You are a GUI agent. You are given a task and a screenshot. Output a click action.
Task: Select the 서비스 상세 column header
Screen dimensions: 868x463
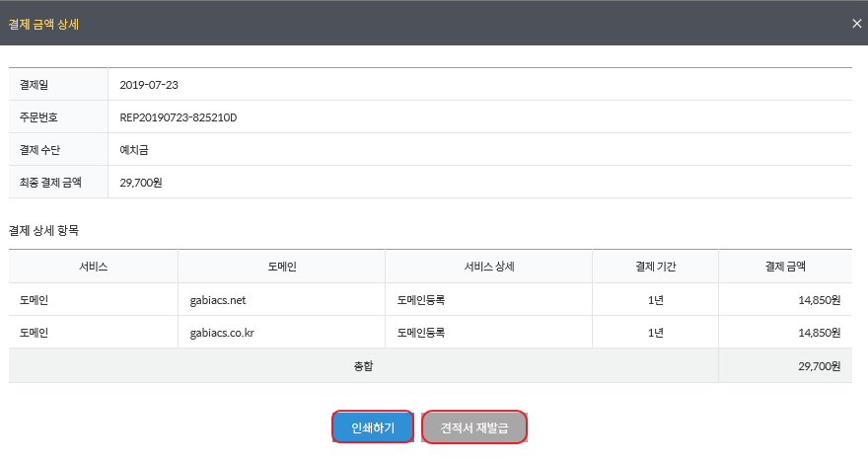489,267
